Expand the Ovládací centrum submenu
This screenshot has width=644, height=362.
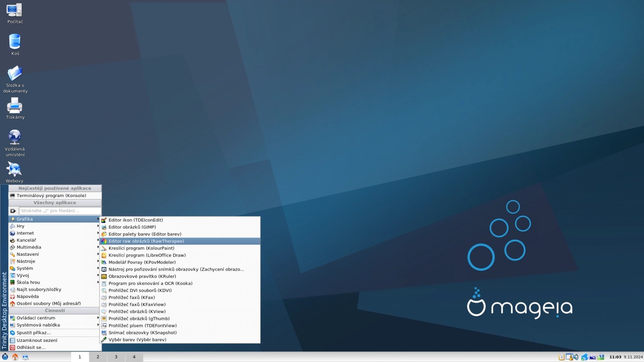(54, 318)
